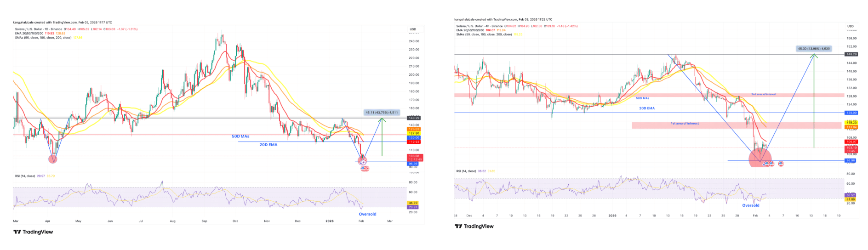Click the Solana / U.S. Dollar 1D title
The image size is (868, 250).
point(39,29)
